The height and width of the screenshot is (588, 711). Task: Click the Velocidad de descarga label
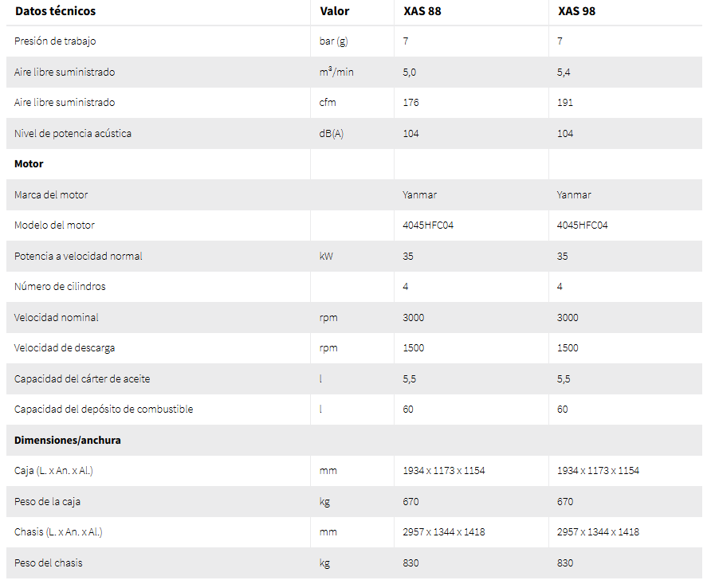pyautogui.click(x=65, y=348)
